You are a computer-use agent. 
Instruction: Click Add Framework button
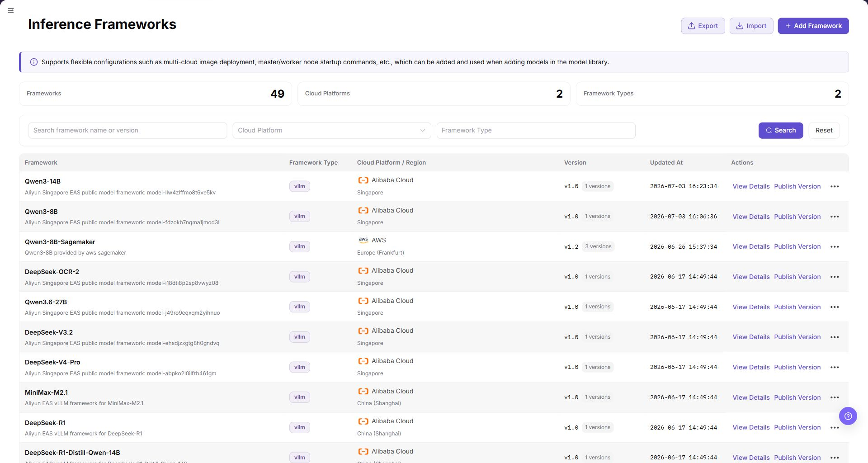click(813, 26)
